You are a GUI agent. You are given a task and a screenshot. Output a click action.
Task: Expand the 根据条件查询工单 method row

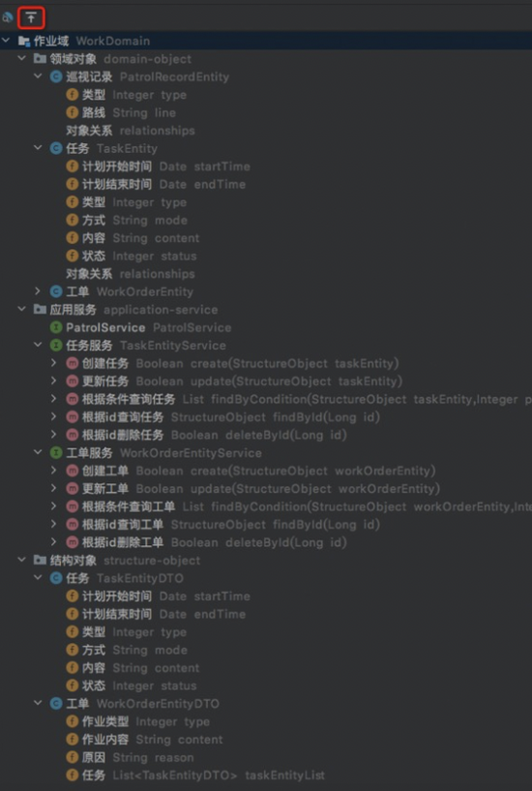click(54, 506)
